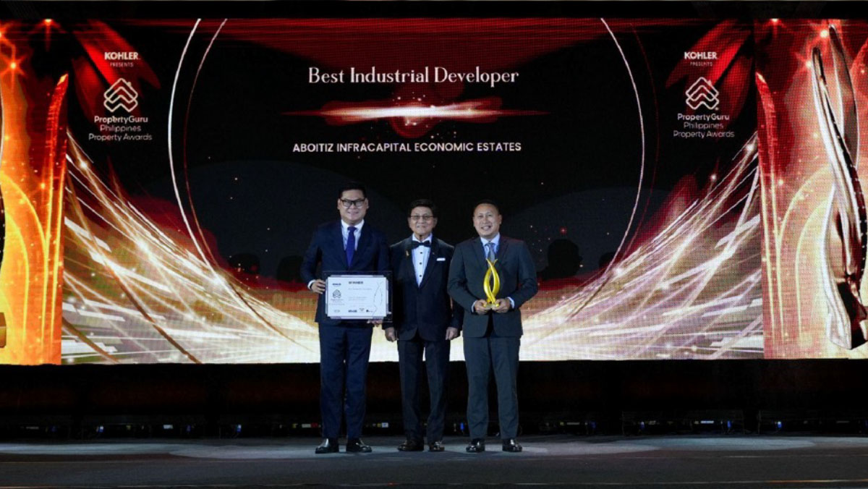
Task: Click the right PropertyGuru house logo
Action: click(x=702, y=94)
